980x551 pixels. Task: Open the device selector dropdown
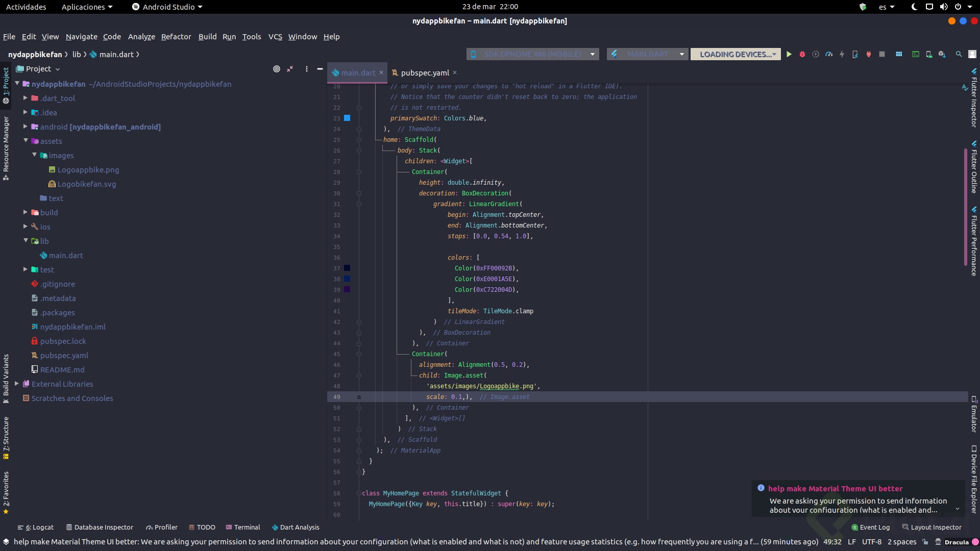point(533,54)
